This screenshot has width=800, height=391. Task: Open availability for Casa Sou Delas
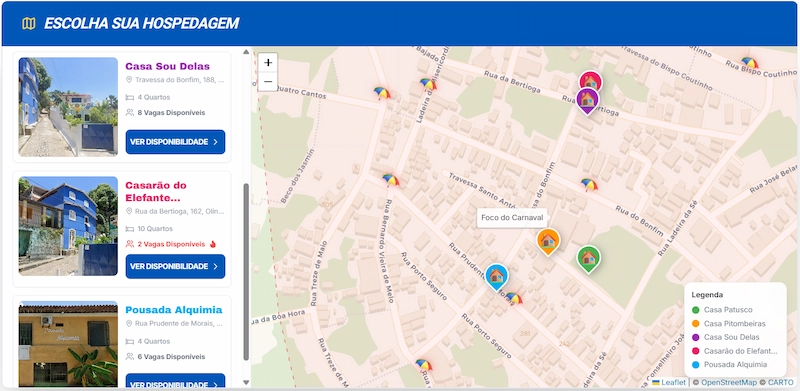175,142
